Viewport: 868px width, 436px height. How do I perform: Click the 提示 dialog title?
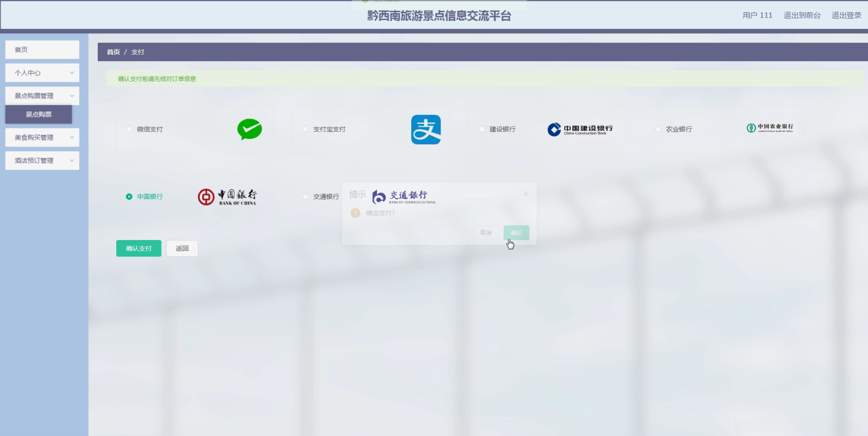pyautogui.click(x=358, y=195)
